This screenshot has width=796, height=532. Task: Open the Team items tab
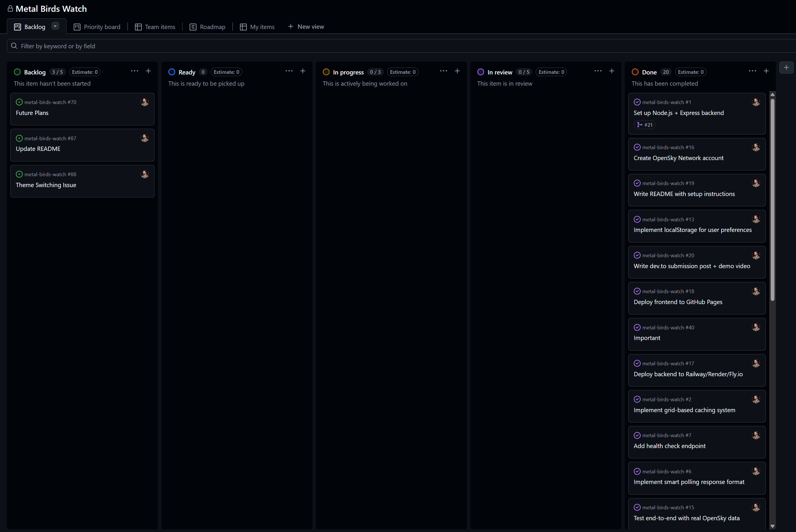point(155,27)
